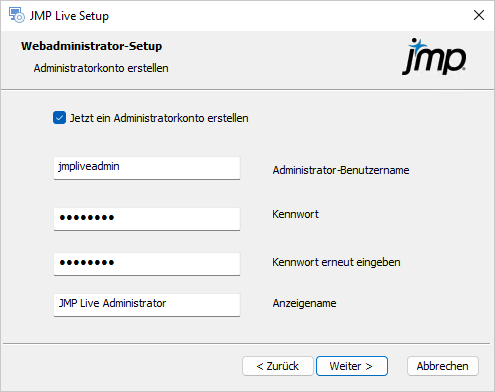Viewport: 495px width, 392px height.
Task: Click the 'Webadministrator-Setup' heading
Action: click(x=92, y=46)
